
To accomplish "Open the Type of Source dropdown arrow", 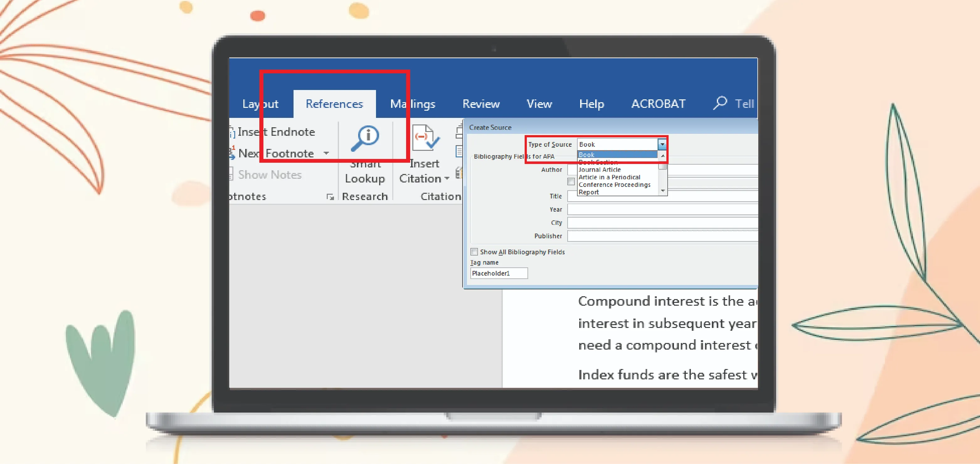I will 662,144.
